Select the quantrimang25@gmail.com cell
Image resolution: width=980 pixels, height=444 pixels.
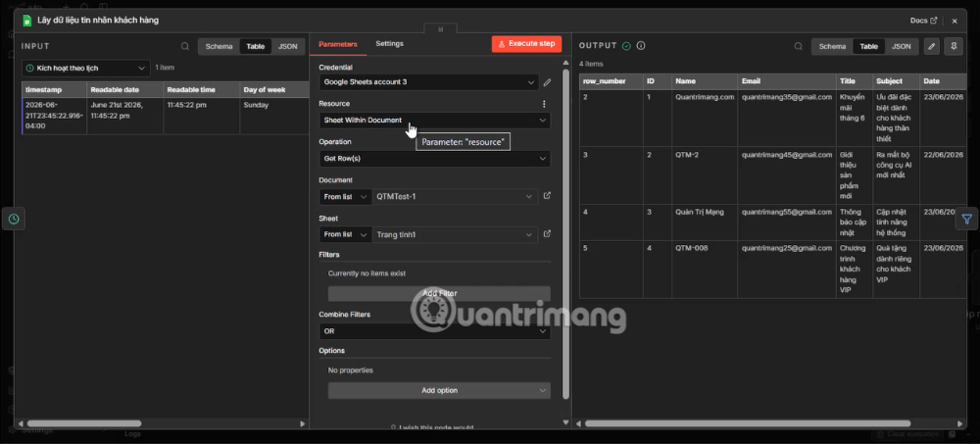tap(787, 270)
